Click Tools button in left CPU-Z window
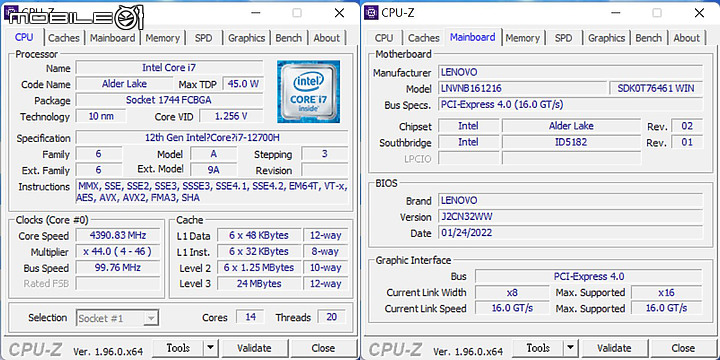The width and height of the screenshot is (720, 360). click(x=178, y=348)
